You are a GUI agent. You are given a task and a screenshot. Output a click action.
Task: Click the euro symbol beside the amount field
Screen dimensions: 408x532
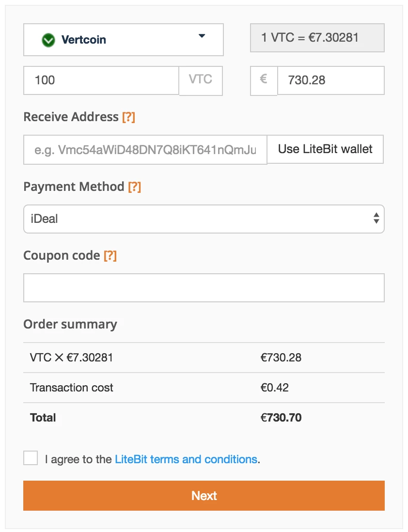tap(264, 80)
